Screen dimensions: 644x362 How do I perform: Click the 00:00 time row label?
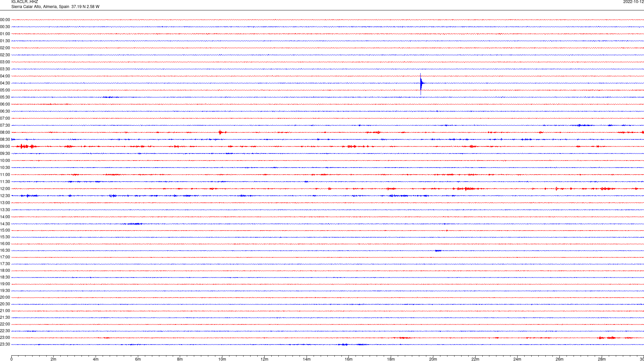pyautogui.click(x=5, y=20)
